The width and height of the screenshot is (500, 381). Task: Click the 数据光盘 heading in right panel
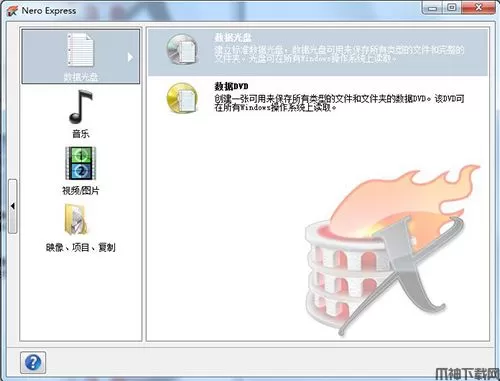(x=233, y=37)
